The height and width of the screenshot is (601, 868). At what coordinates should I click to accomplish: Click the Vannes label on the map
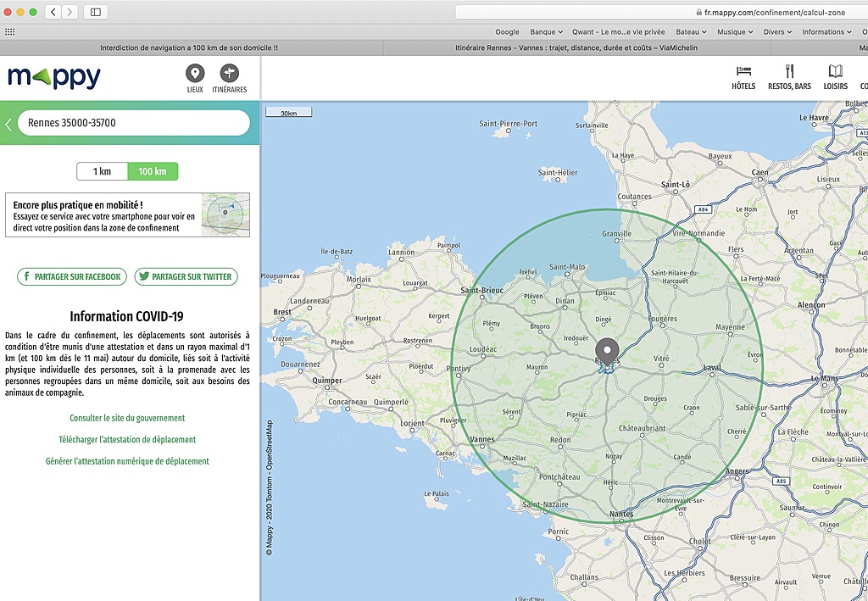click(482, 439)
